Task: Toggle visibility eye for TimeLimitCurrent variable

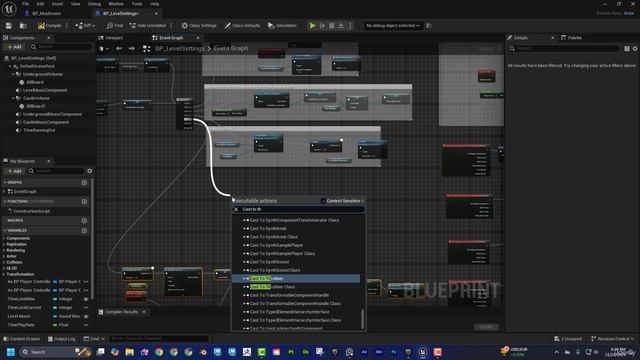Action: (x=86, y=308)
